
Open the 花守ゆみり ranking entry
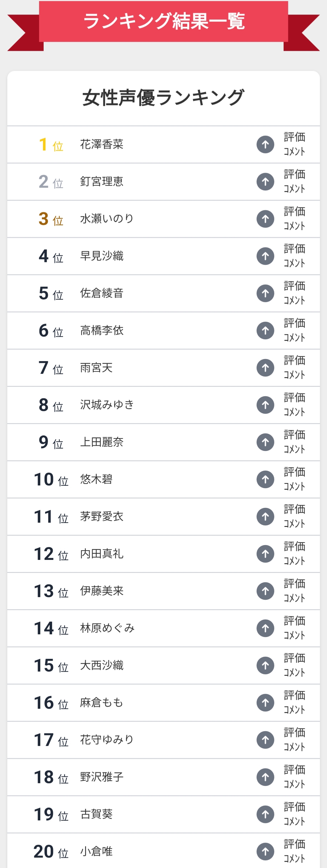[x=107, y=740]
